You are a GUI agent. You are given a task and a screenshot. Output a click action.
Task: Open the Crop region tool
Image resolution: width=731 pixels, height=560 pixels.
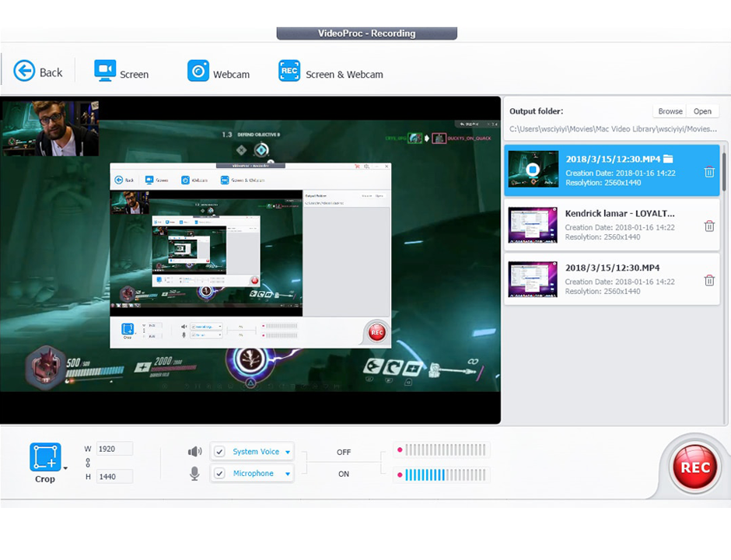(x=45, y=457)
